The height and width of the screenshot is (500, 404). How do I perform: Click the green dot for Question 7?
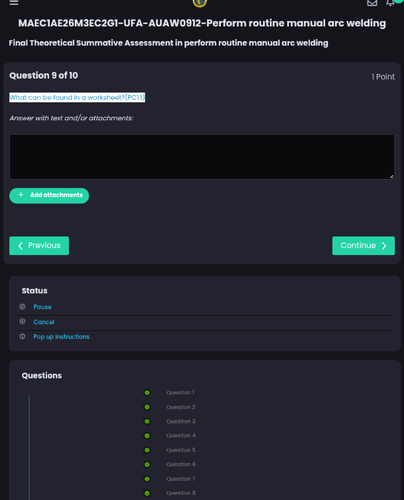coord(147,479)
